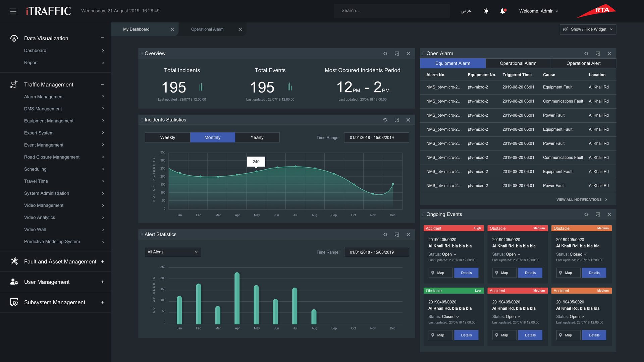Screen dimensions: 644x362
Task: Expand the Incidents Statistics widget
Action: [x=397, y=120]
